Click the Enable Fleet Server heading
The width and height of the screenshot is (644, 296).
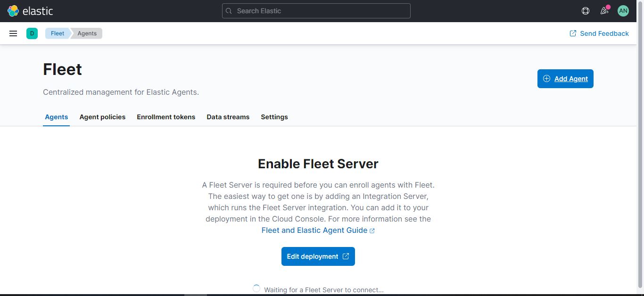pyautogui.click(x=318, y=164)
